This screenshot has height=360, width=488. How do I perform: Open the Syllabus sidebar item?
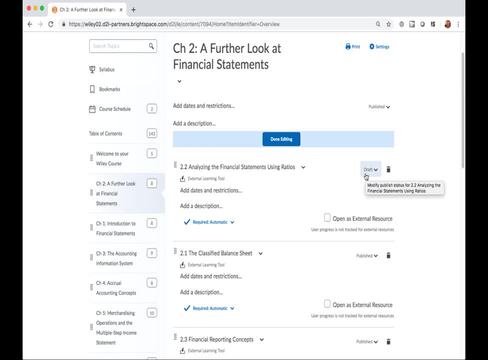pos(102,69)
